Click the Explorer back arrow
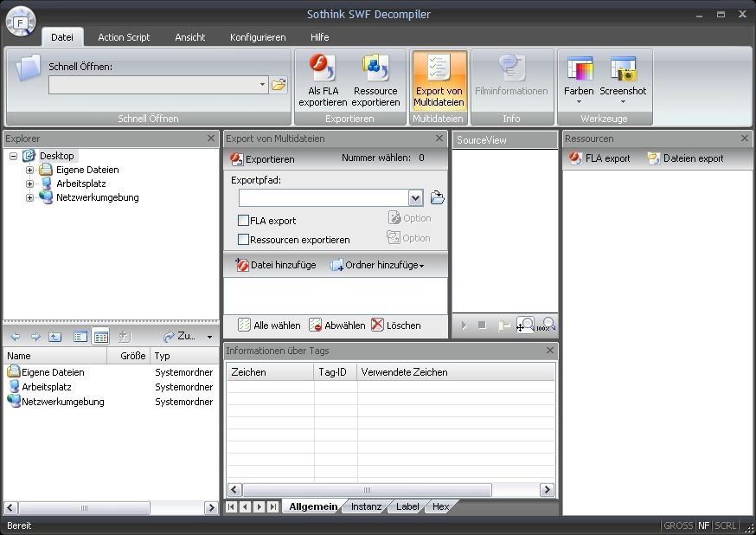The width and height of the screenshot is (756, 535). pos(15,337)
